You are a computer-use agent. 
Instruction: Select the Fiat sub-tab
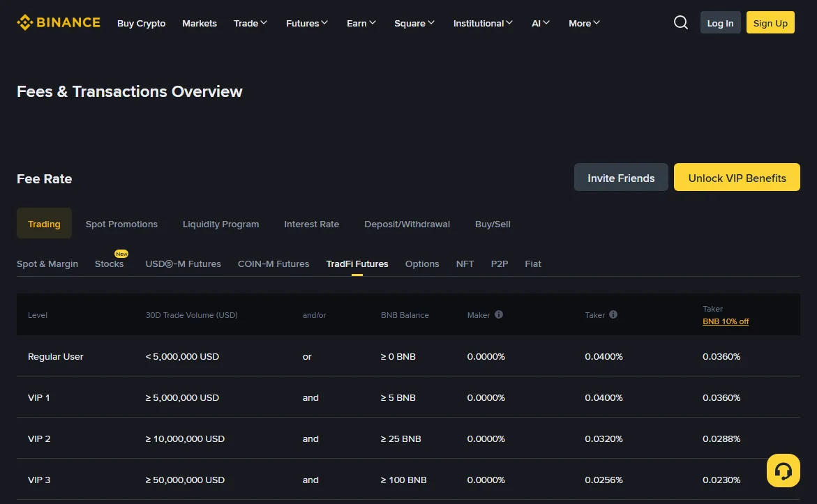pos(532,264)
